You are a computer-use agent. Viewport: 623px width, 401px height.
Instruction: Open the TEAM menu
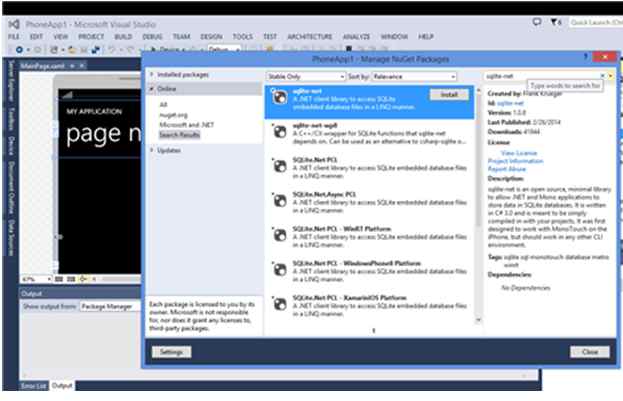pos(181,36)
